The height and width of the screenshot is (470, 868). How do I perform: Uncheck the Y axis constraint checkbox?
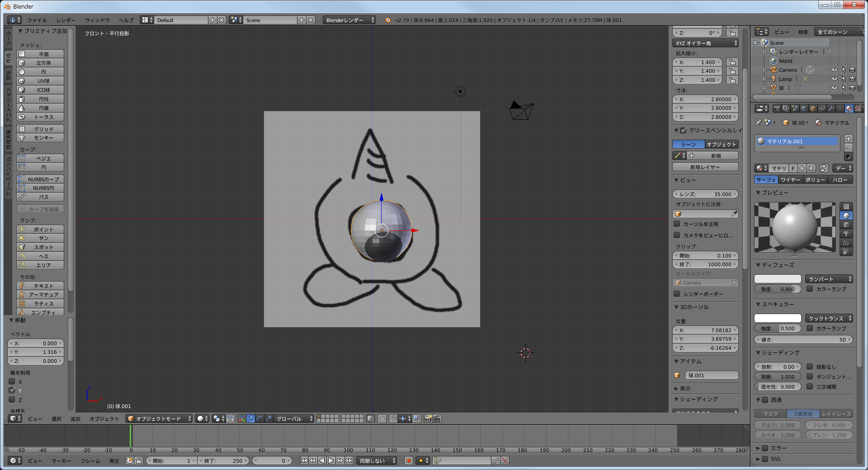click(x=12, y=390)
